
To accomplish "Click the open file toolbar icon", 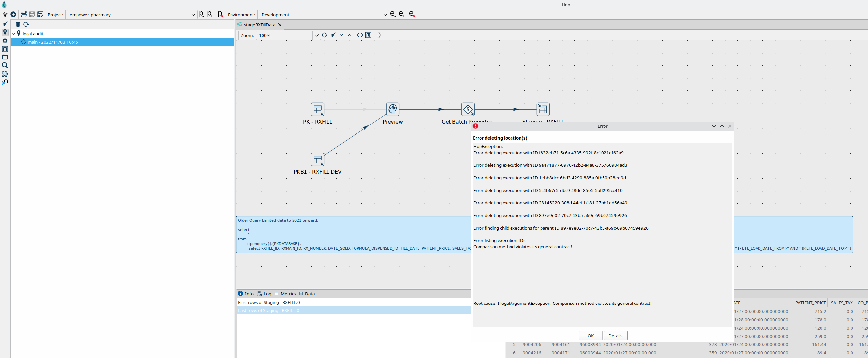I will tap(24, 14).
